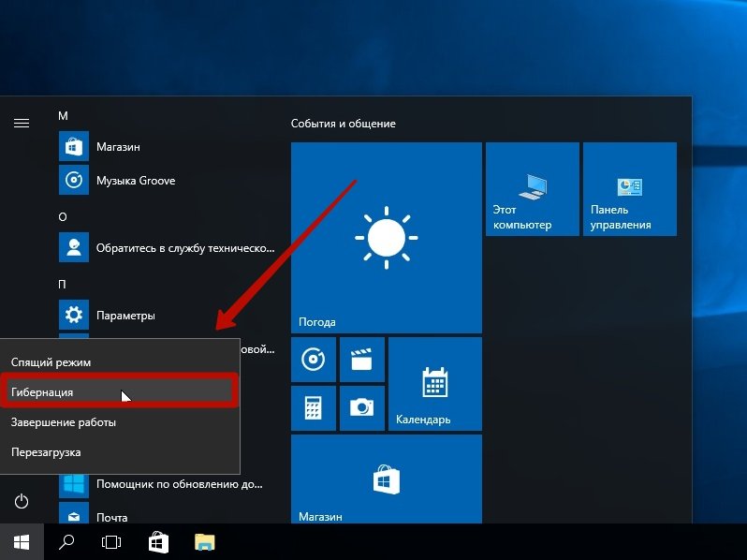
Task: Jump to the letter М section header
Action: 64,116
